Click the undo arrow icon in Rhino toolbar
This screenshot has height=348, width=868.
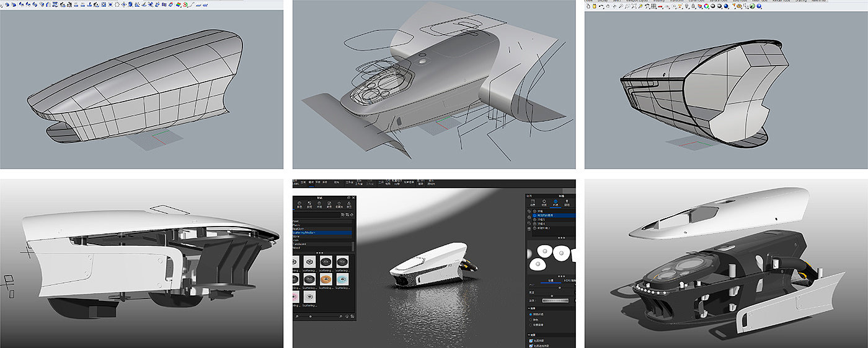[x=601, y=6]
